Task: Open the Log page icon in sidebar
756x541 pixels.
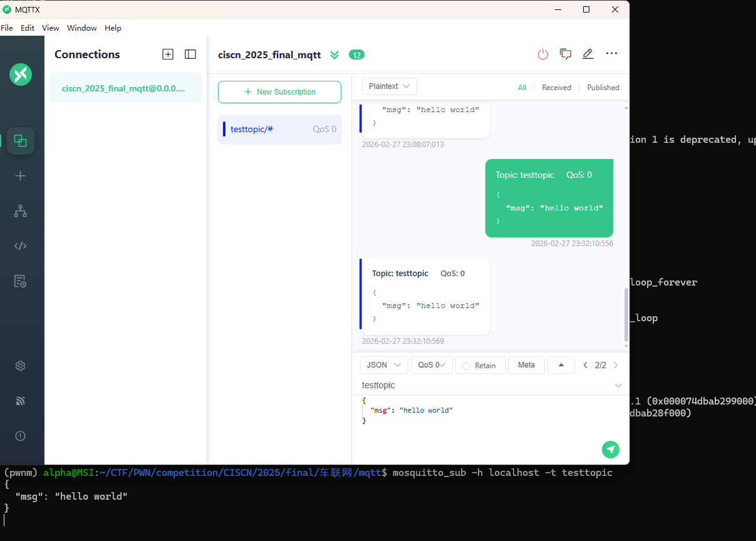Action: [x=20, y=281]
